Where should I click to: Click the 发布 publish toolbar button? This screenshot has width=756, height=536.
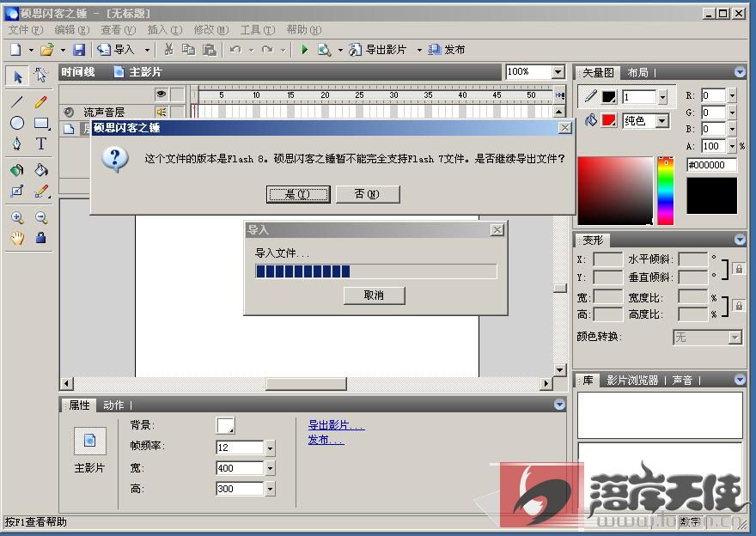point(447,49)
